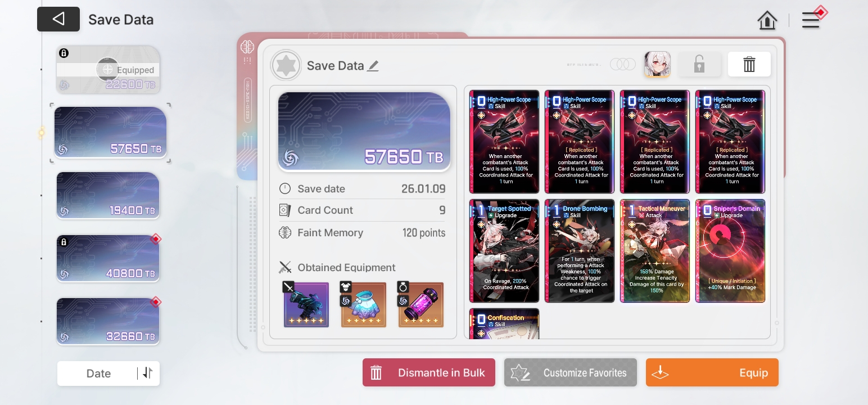868x405 pixels.
Task: Edit save data name with pencil icon
Action: (x=373, y=66)
